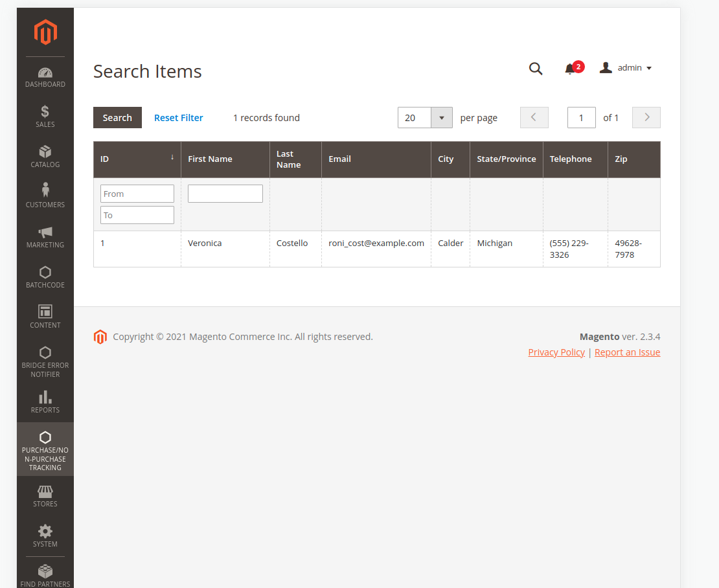
Task: Click the notifications bell icon
Action: coord(570,69)
